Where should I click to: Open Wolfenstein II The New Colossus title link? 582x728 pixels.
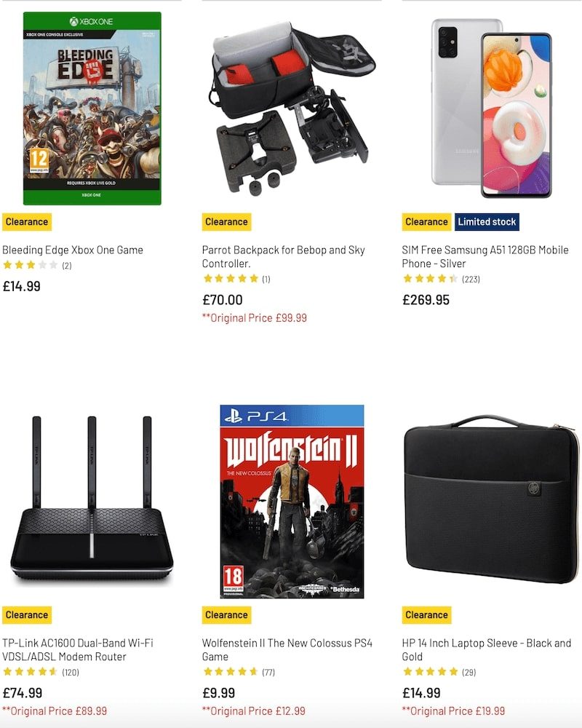287,649
